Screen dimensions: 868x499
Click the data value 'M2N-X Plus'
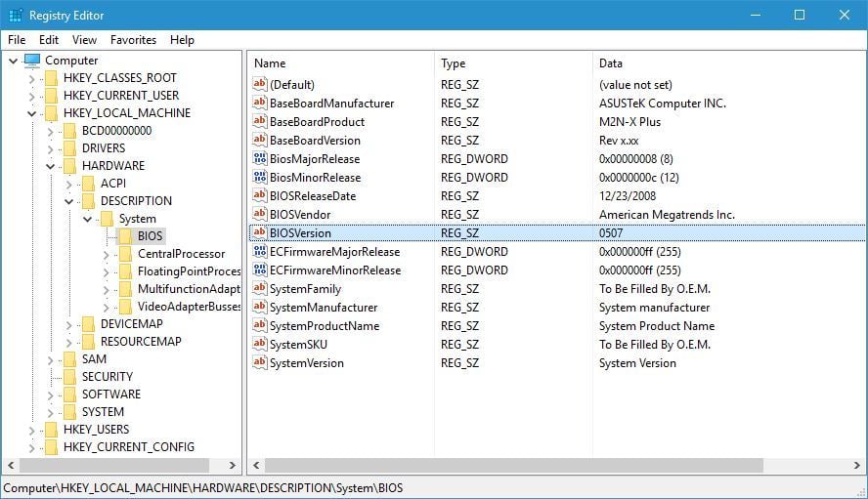point(629,122)
